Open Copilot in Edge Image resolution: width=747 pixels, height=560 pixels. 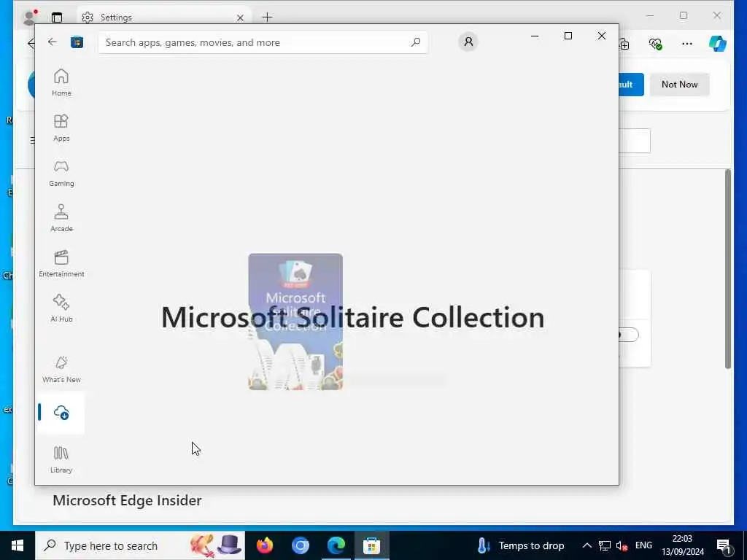[x=718, y=44]
